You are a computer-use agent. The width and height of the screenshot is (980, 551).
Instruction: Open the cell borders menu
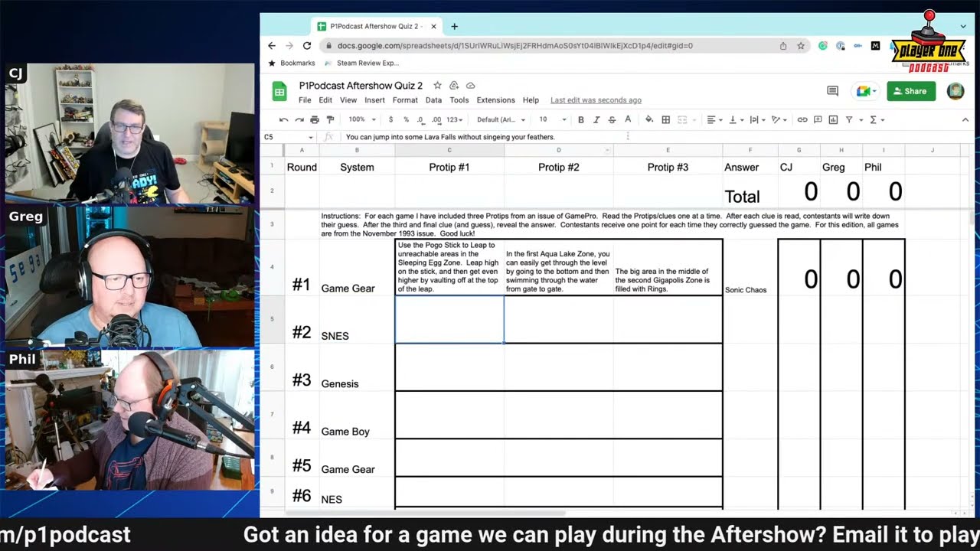coord(665,119)
